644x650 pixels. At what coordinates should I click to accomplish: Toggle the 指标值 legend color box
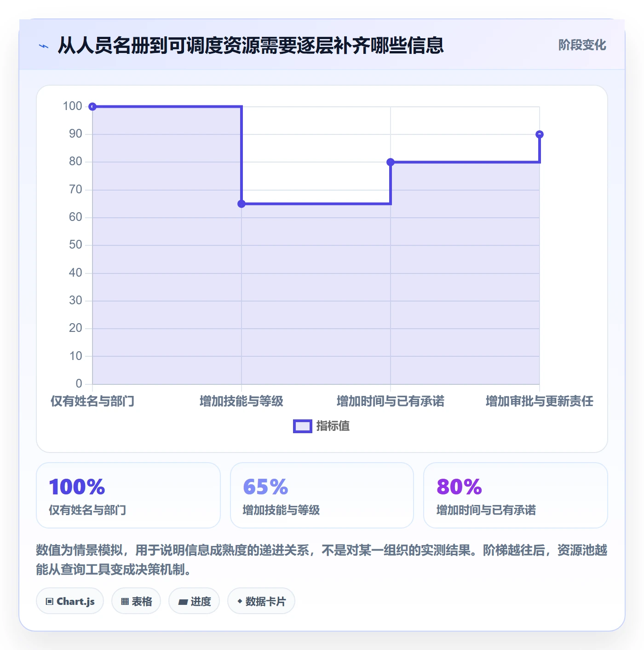tap(303, 426)
